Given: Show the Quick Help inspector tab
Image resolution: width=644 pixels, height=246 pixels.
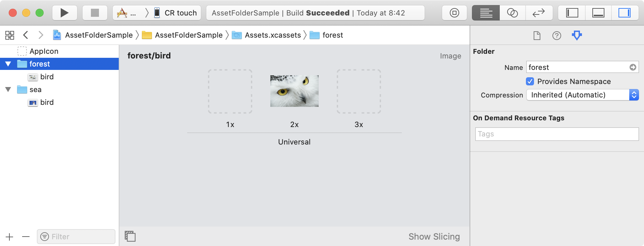Looking at the screenshot, I should click(556, 35).
